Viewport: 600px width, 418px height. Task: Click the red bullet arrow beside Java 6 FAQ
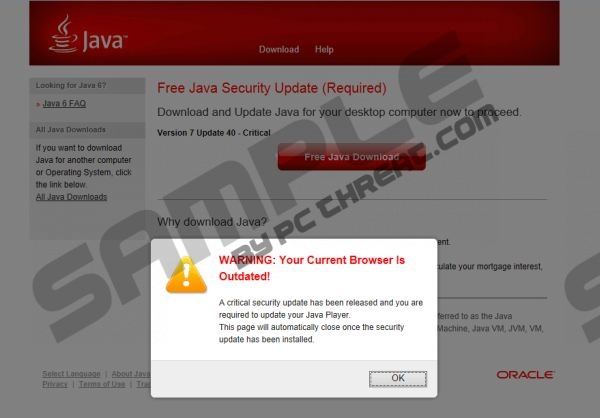pyautogui.click(x=38, y=104)
